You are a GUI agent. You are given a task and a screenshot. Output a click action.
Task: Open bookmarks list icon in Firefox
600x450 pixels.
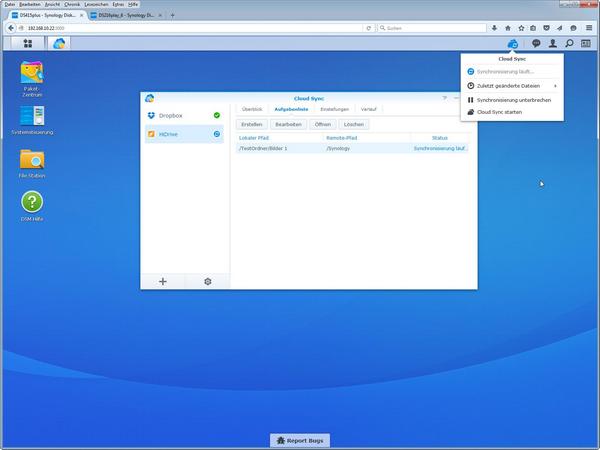pos(533,28)
